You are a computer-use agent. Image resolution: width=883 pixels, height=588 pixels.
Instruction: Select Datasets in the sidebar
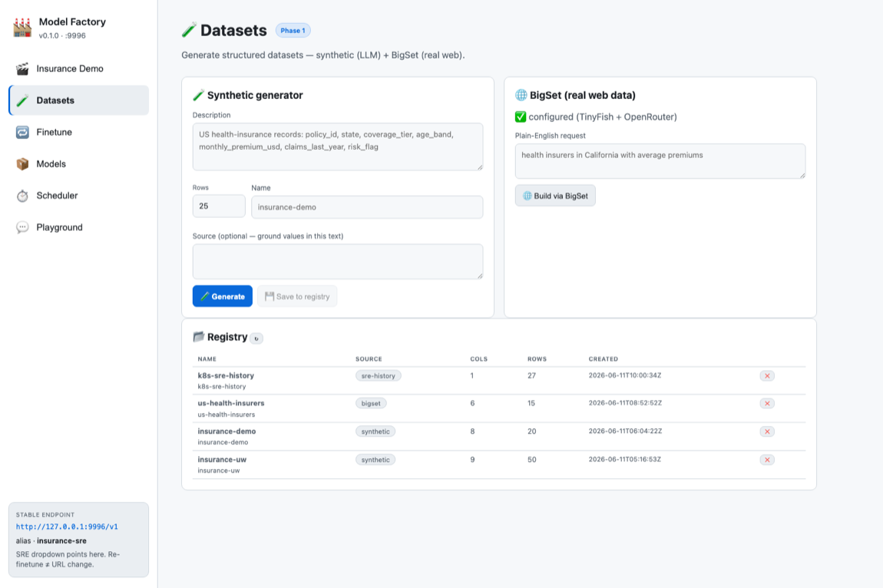pyautogui.click(x=79, y=101)
